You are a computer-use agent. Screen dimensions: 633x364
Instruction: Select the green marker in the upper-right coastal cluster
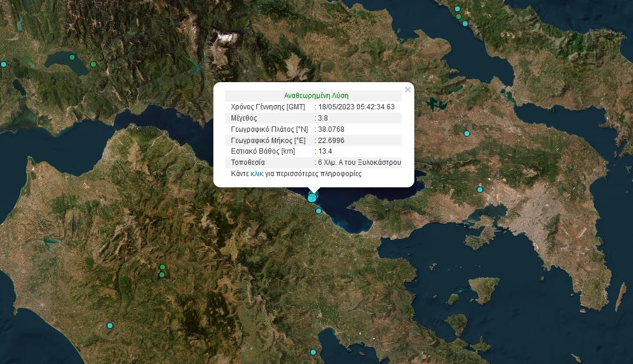pos(459,16)
